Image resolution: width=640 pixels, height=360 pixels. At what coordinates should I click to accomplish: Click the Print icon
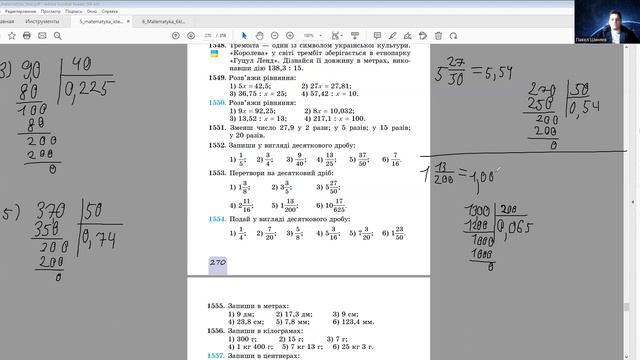[27, 36]
